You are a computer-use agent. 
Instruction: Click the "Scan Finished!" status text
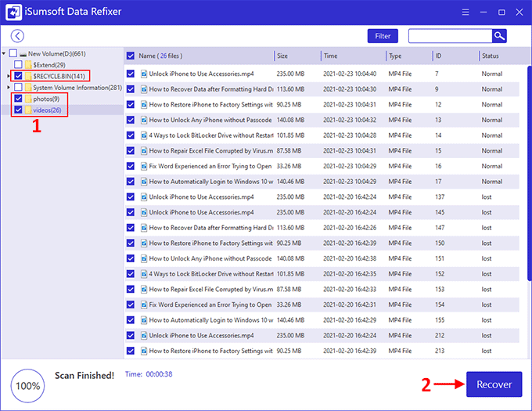point(84,375)
